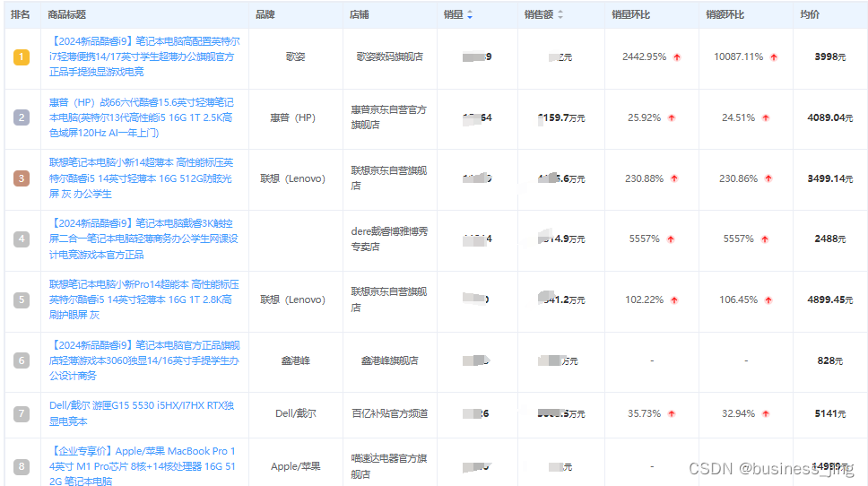Click red up arrow beside 106.45%
868x486 pixels.
pos(768,300)
